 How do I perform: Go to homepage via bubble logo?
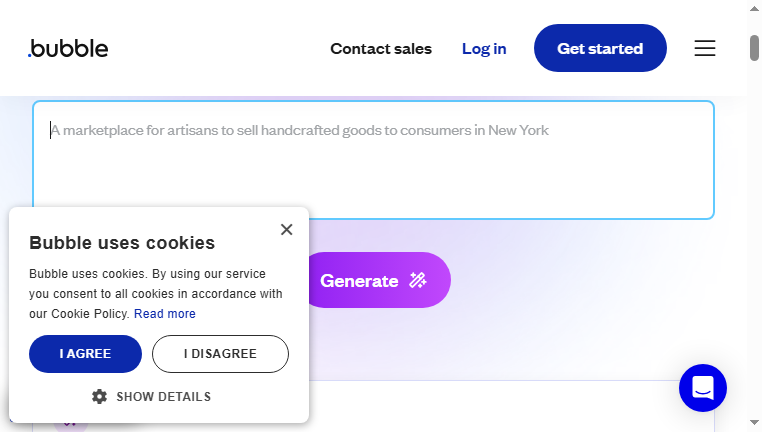click(68, 48)
